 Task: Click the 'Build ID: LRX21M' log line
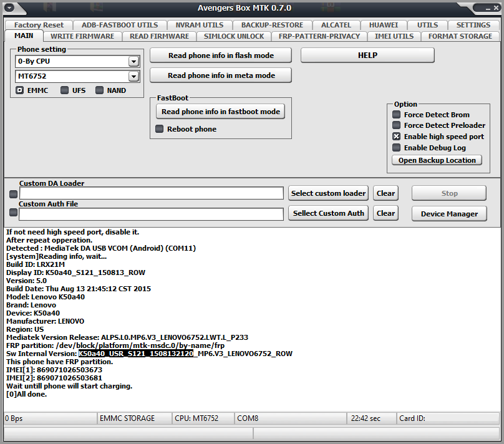36,264
